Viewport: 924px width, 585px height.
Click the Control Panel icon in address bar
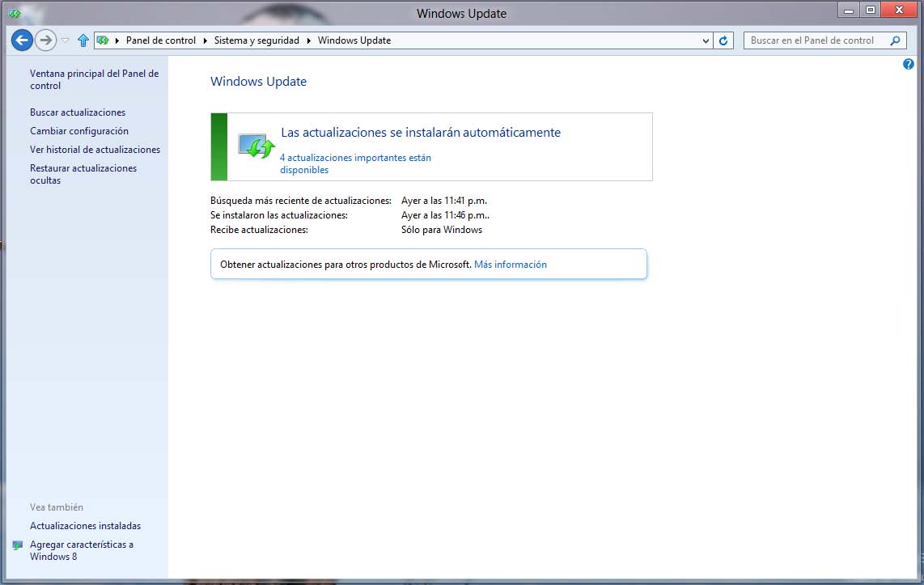(x=103, y=40)
